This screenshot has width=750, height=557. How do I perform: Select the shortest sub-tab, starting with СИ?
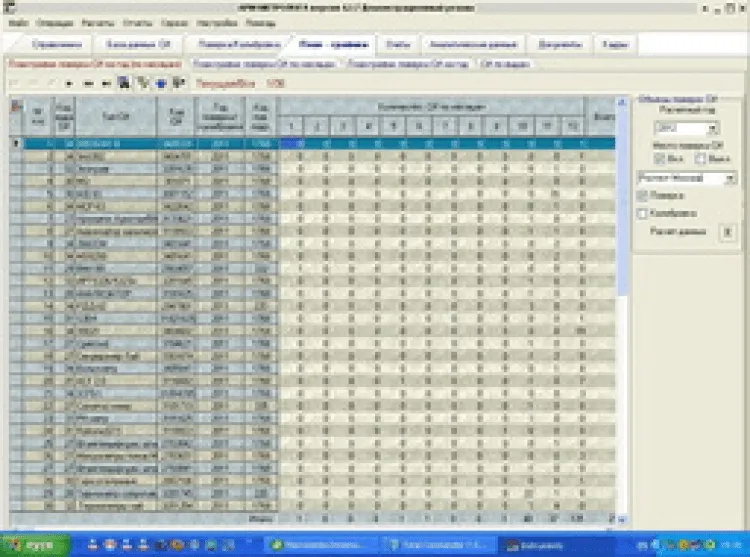505,64
